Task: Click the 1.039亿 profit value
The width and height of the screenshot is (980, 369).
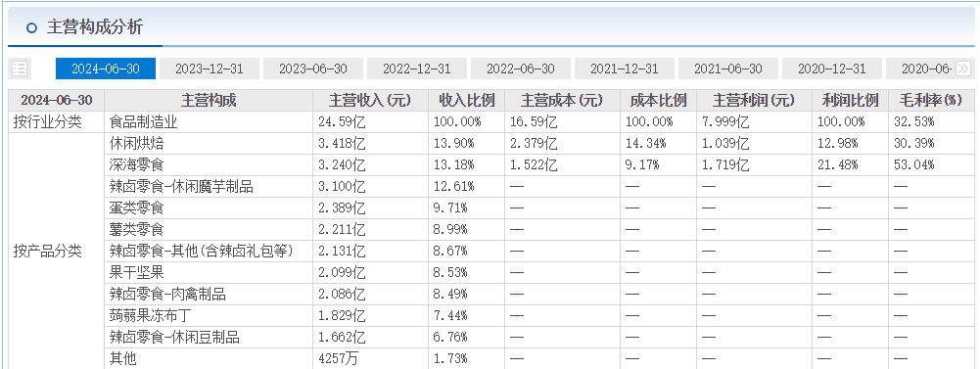Action: [x=725, y=144]
